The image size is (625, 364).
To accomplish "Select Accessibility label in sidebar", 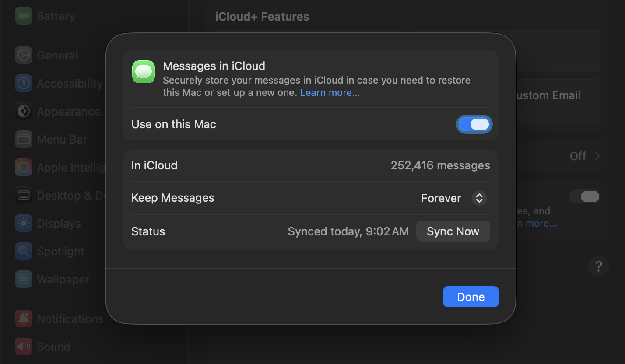I will click(70, 84).
